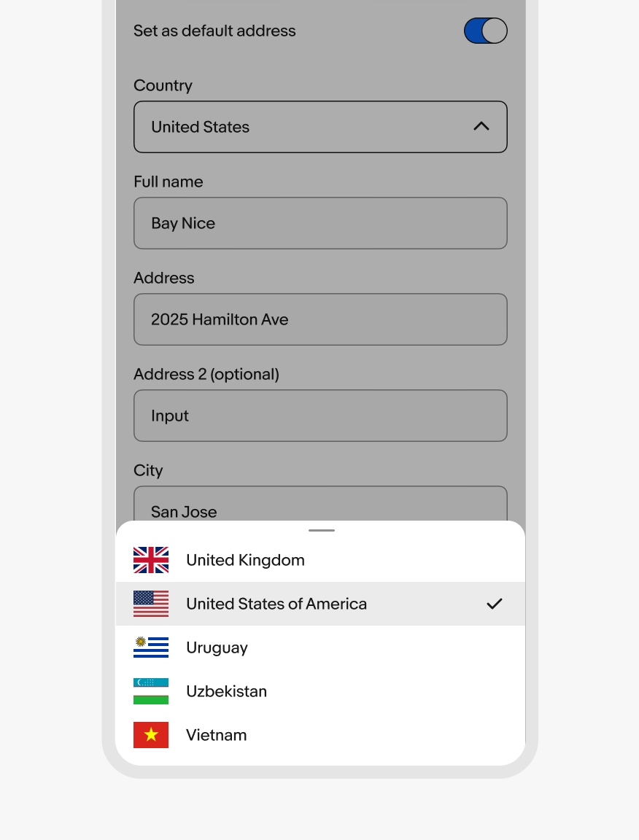Select United Kingdom from the country list
Viewport: 639px width, 840px height.
click(x=245, y=560)
